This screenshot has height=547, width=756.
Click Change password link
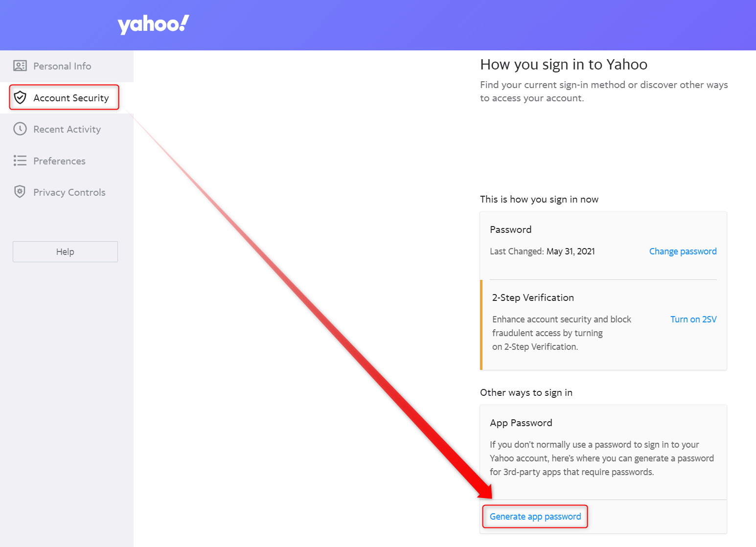tap(683, 251)
